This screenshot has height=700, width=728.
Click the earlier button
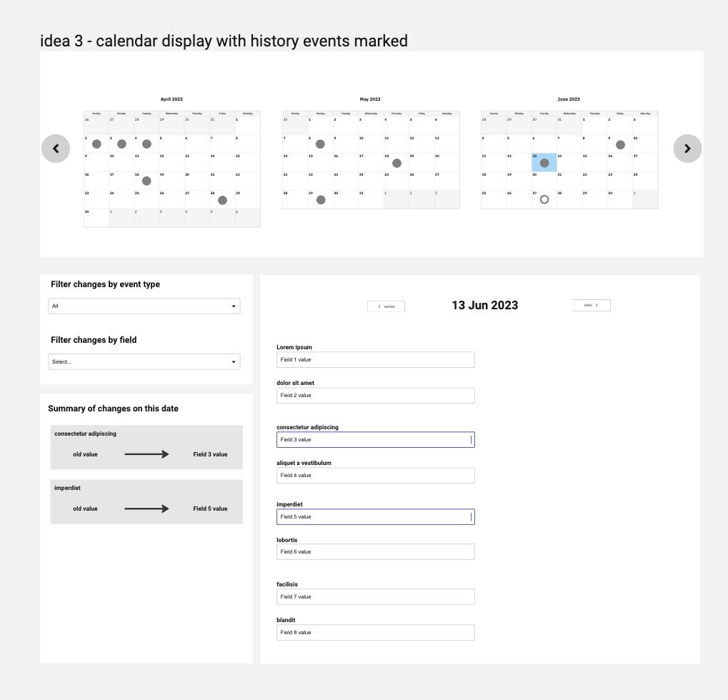pos(386,306)
